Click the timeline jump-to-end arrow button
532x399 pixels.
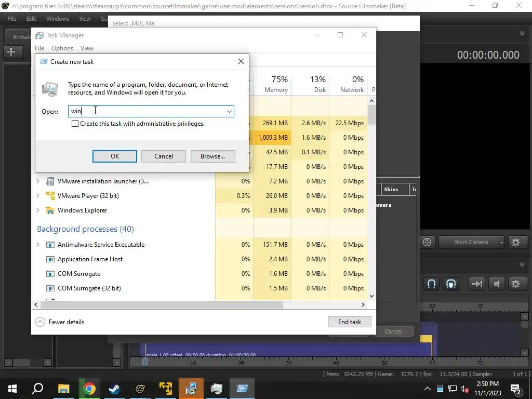(x=477, y=284)
